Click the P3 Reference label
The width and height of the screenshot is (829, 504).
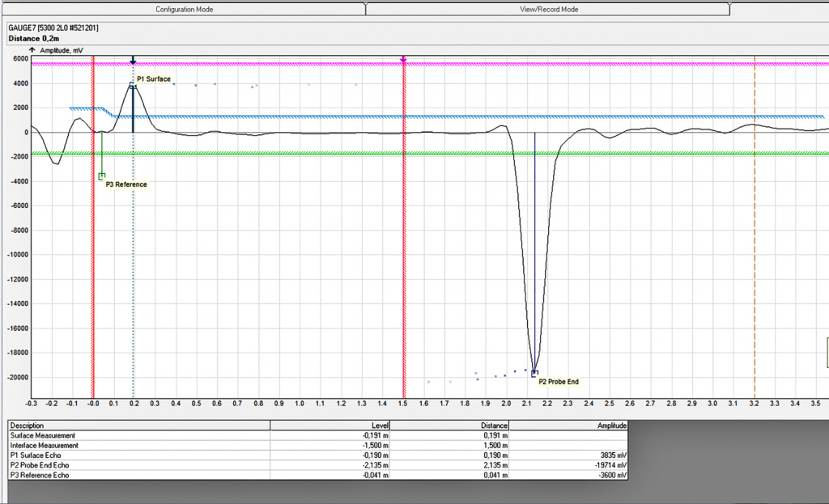(x=126, y=184)
